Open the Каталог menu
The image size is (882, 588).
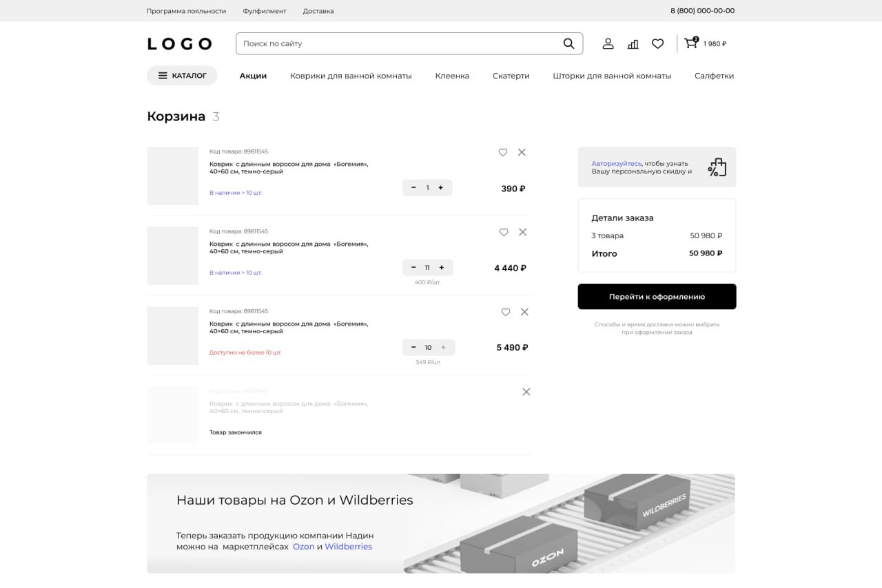[182, 76]
